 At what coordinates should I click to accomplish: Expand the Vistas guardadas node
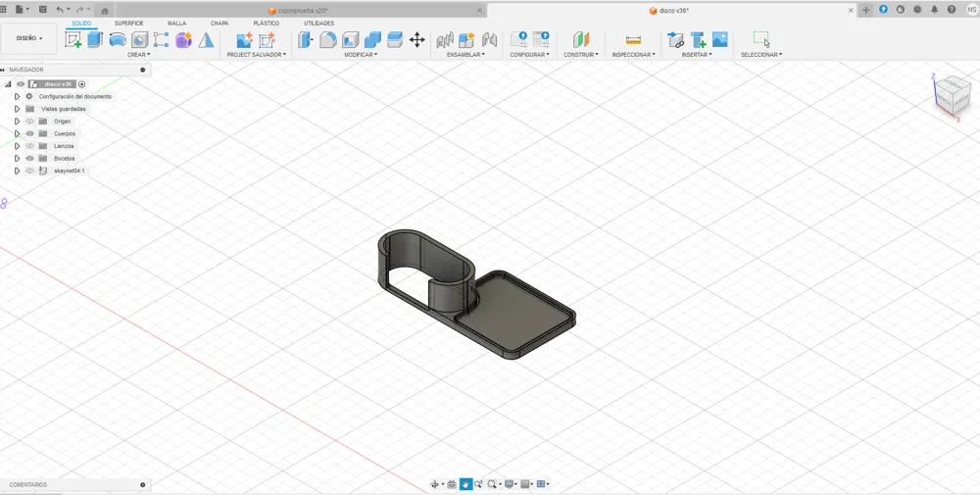(18, 109)
